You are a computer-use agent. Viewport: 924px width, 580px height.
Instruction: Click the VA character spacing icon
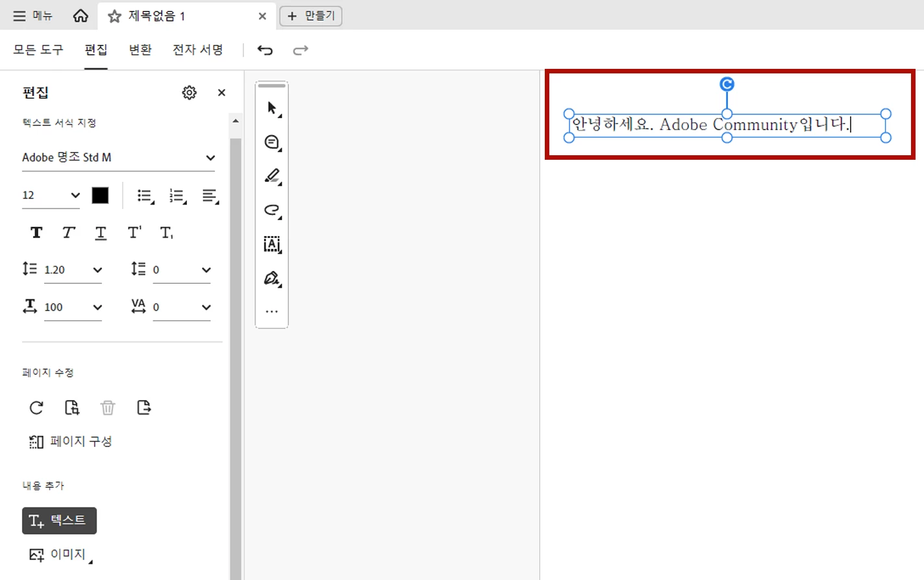point(138,307)
